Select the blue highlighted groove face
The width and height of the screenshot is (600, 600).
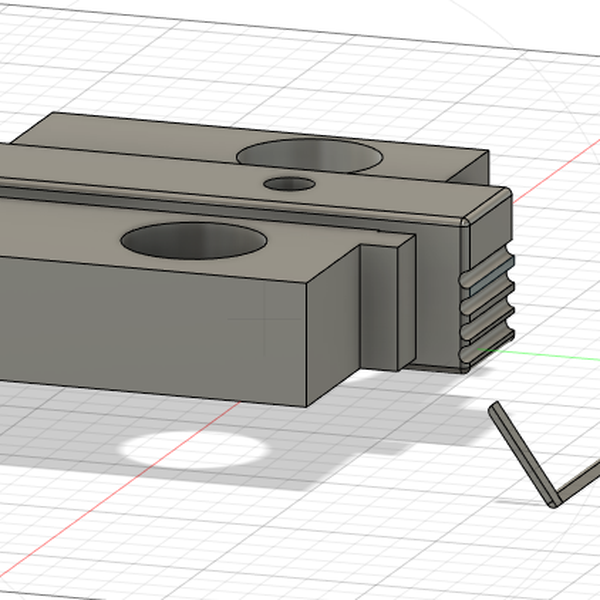[491, 277]
